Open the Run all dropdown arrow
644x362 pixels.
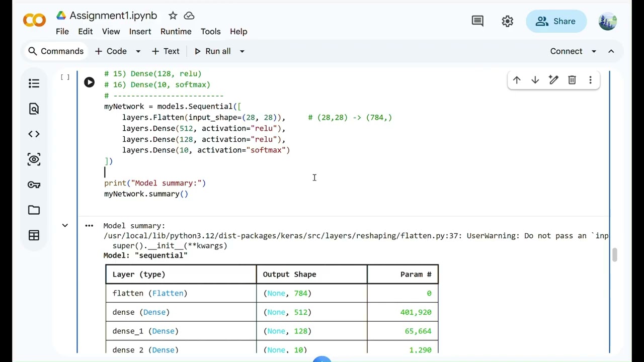coord(242,51)
